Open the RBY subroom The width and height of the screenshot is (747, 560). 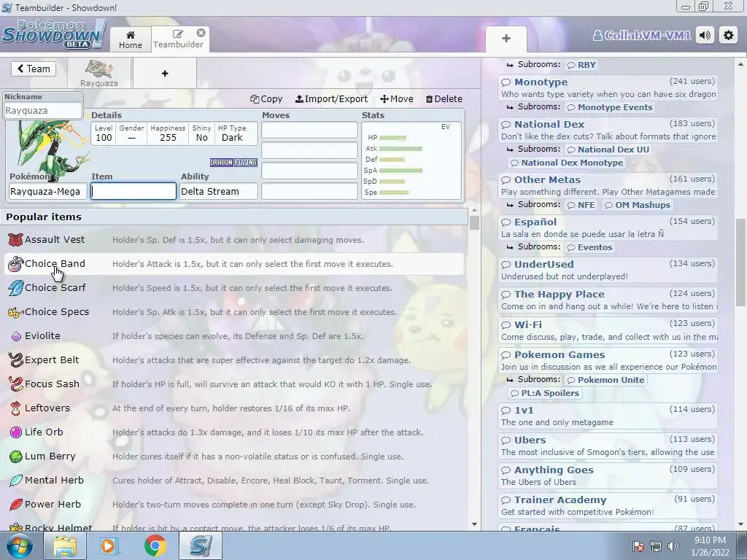[581, 65]
